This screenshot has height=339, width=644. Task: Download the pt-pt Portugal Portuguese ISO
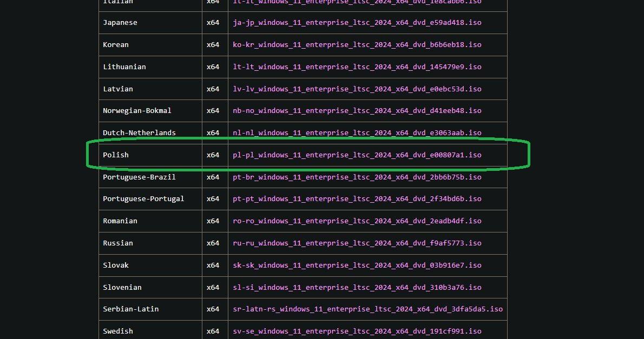(357, 199)
